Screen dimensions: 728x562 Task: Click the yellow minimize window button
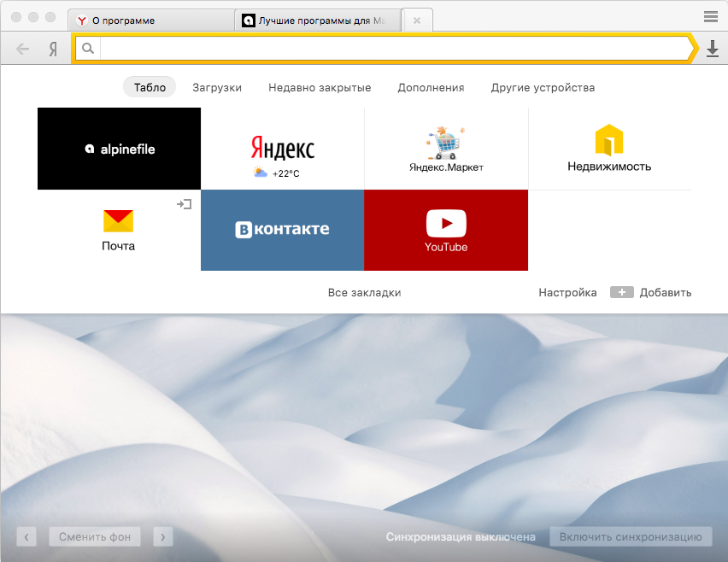coord(33,17)
